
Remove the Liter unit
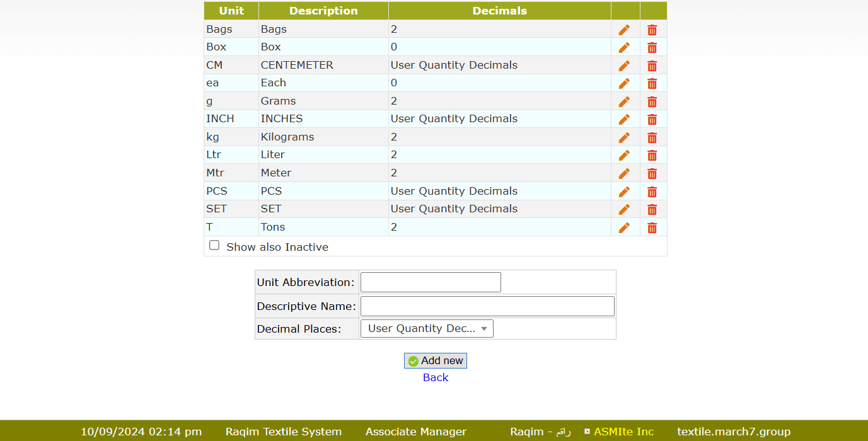tap(652, 155)
